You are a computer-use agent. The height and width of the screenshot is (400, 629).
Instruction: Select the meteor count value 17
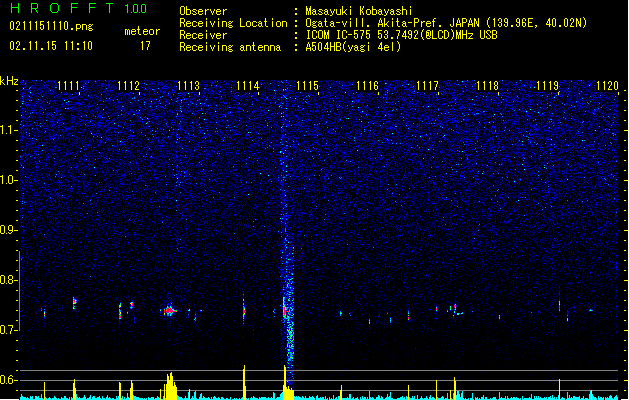(x=145, y=46)
